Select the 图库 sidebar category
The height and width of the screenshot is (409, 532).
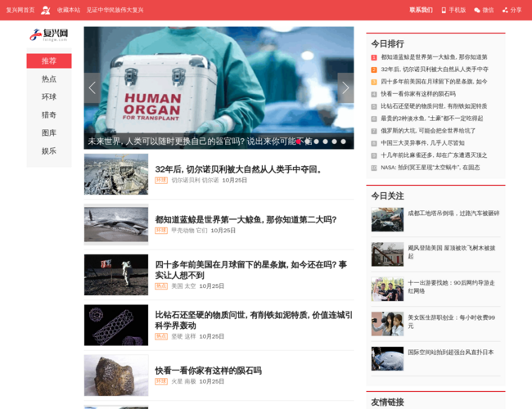[x=49, y=133]
